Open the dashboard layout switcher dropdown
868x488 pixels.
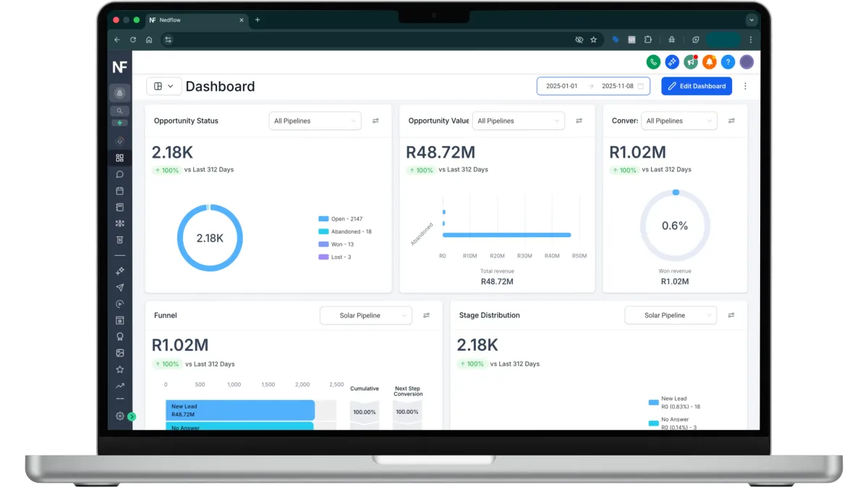[163, 86]
